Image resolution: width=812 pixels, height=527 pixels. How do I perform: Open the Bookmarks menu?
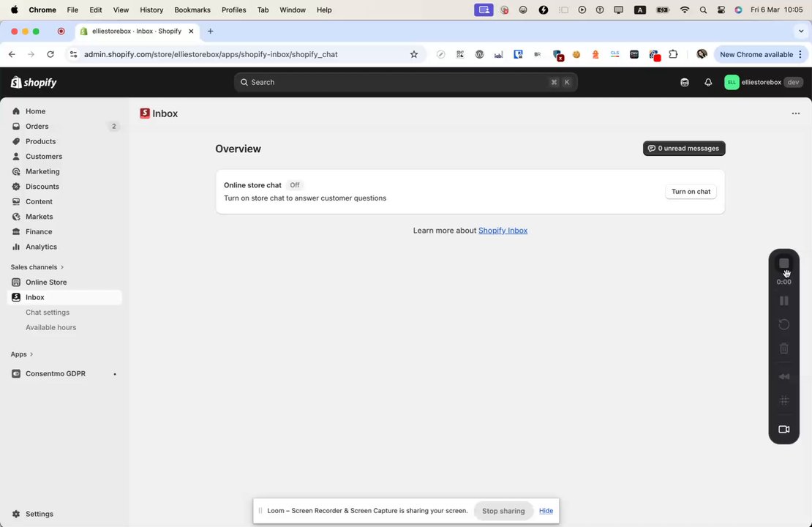[x=192, y=10]
